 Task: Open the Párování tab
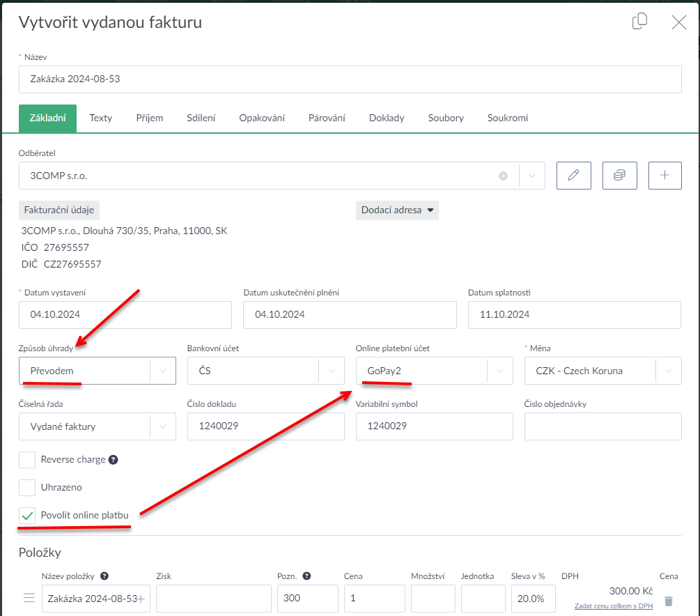click(327, 118)
